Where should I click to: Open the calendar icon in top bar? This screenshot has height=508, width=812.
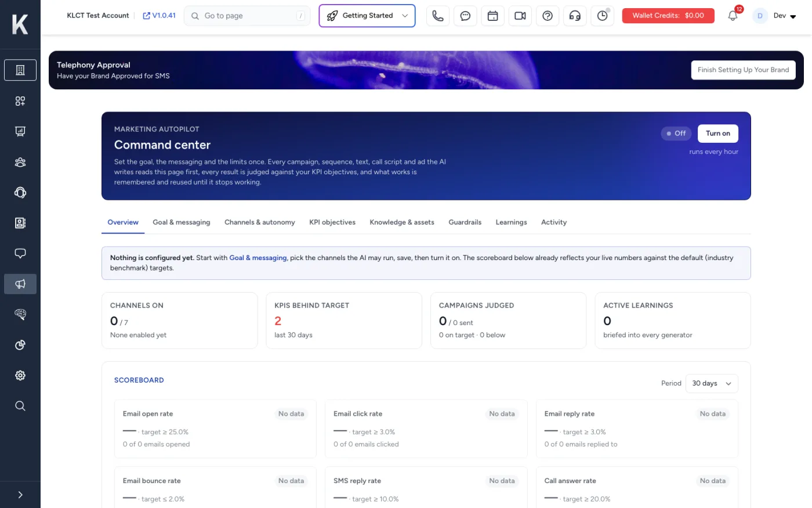(492, 16)
